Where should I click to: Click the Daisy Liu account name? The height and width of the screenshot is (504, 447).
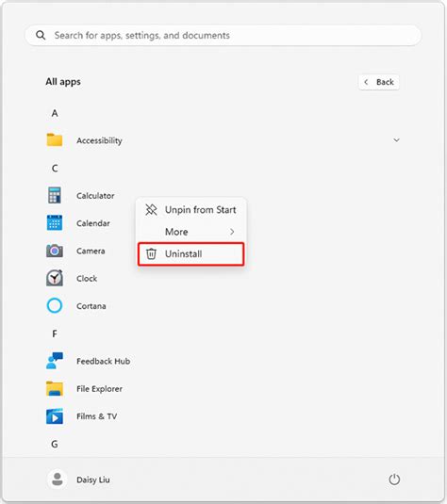pos(93,480)
